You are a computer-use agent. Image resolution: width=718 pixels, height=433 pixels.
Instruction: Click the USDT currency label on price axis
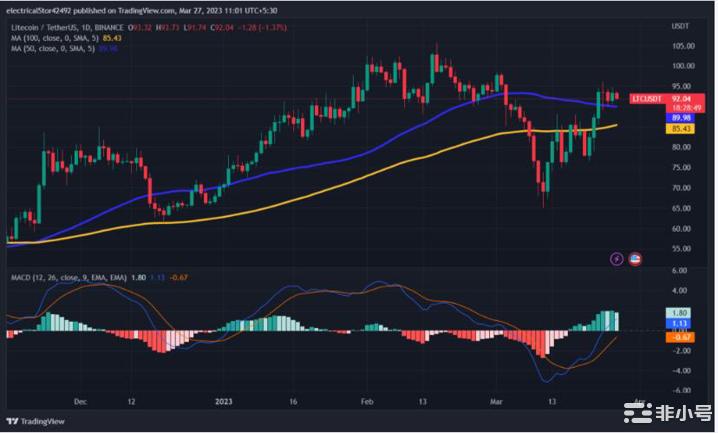click(x=680, y=26)
